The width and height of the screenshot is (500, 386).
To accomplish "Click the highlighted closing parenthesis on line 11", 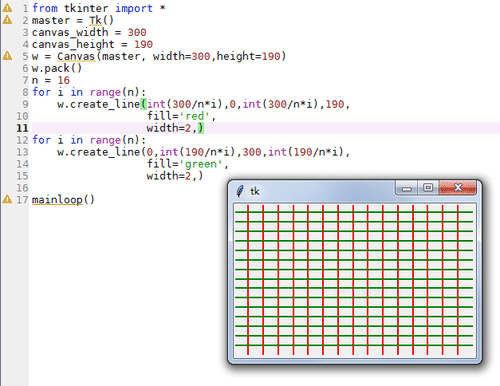I will point(200,128).
